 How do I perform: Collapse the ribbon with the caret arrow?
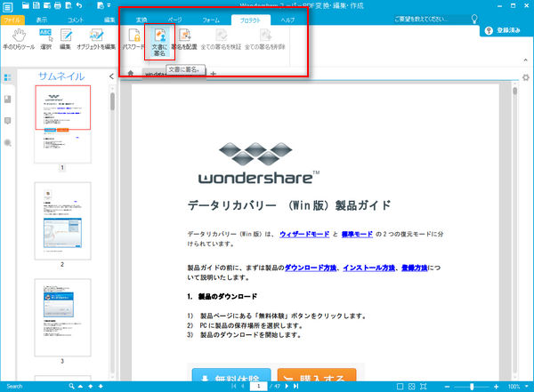point(525,60)
